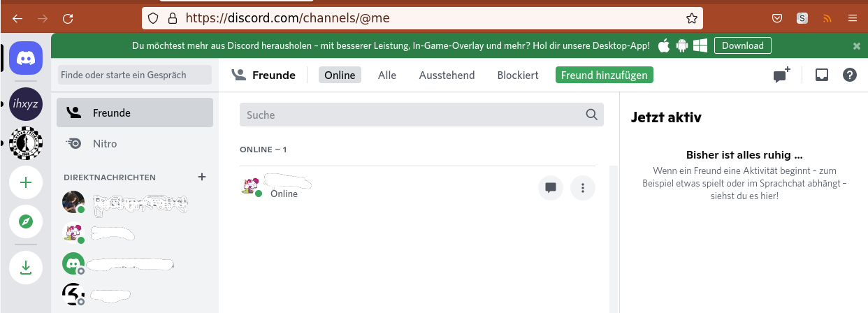Reload the page with the refresh icon

click(x=68, y=18)
